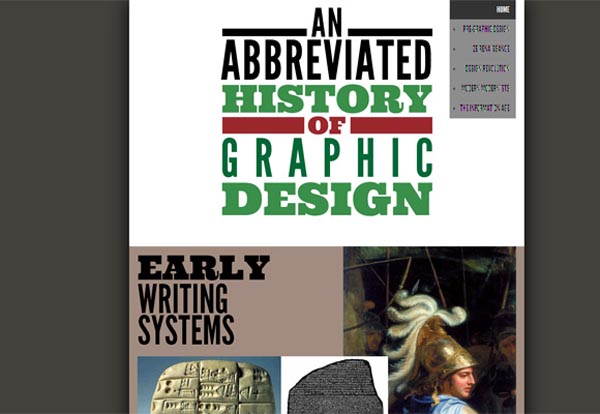The height and width of the screenshot is (414, 600).
Task: Select the Early Writing Systems heading
Action: pos(204,300)
